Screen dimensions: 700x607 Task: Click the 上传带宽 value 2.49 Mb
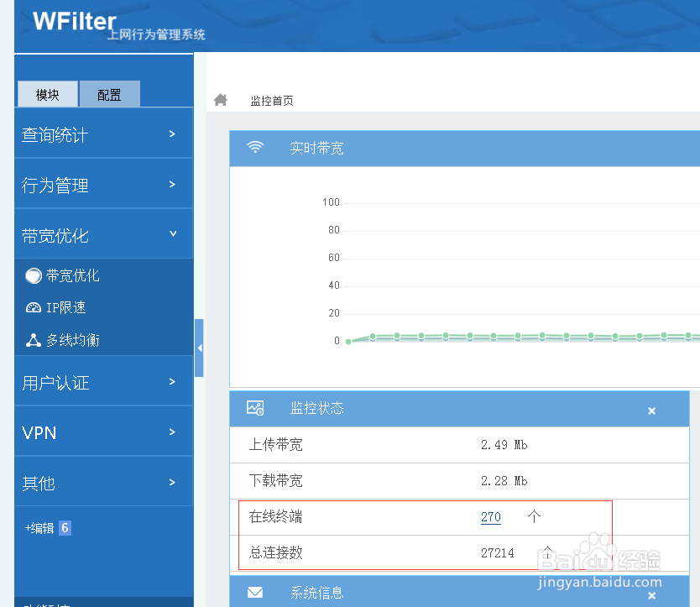pos(504,445)
